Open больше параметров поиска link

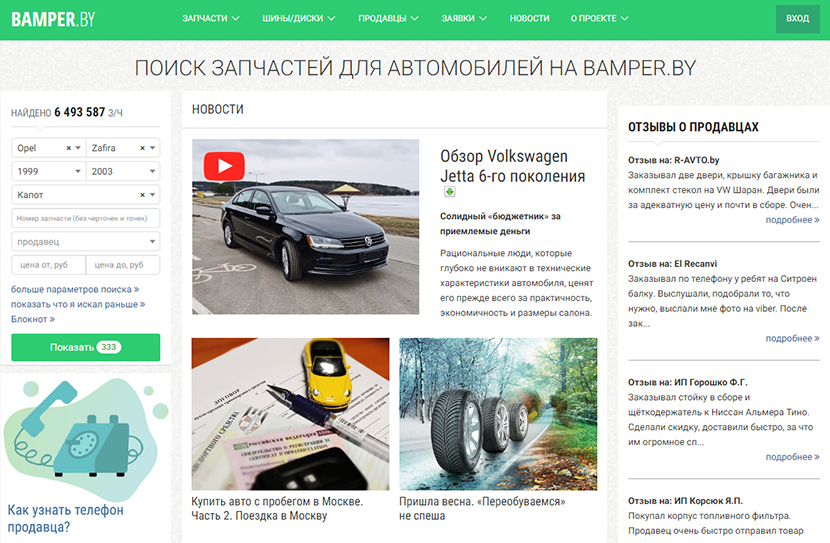pyautogui.click(x=75, y=289)
